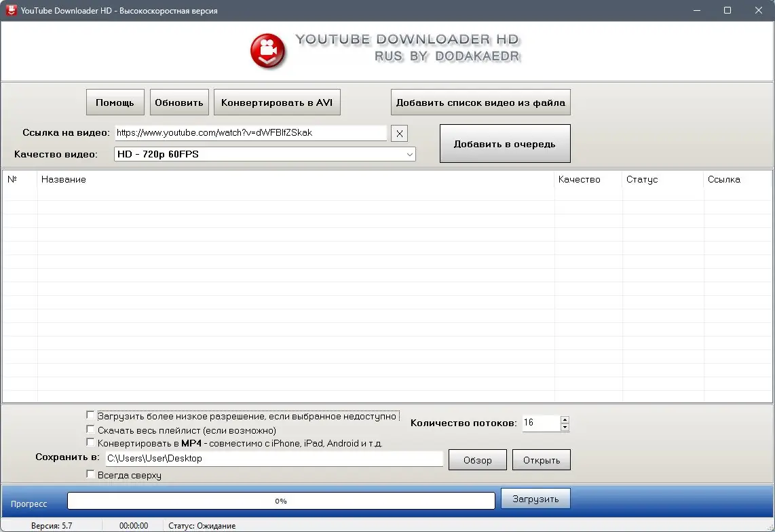Enable Скачать весь плейлист checkbox

pyautogui.click(x=90, y=429)
